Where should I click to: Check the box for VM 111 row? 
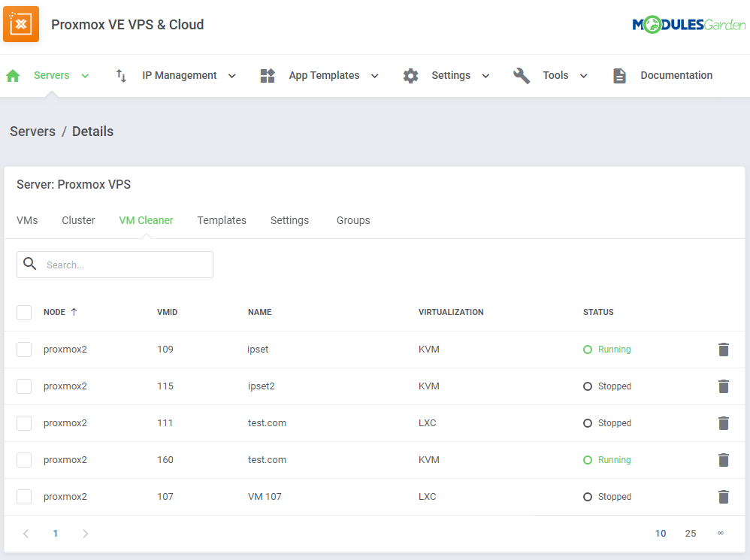(x=24, y=423)
